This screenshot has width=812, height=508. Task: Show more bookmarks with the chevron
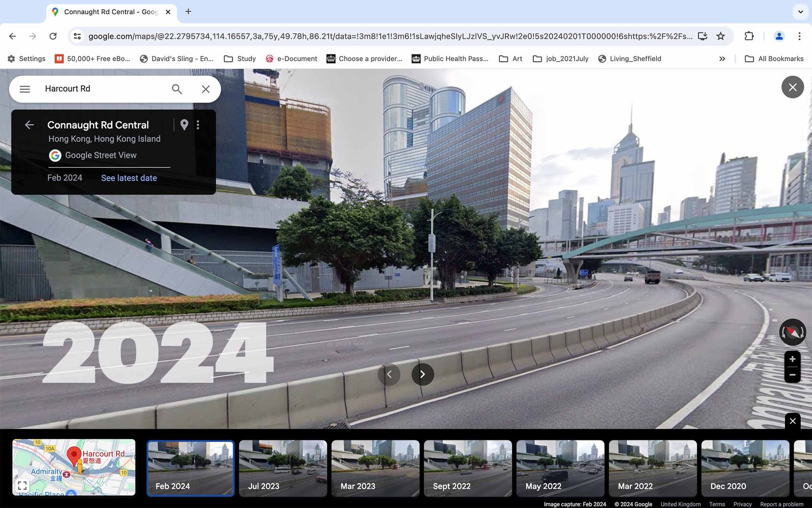coord(722,59)
